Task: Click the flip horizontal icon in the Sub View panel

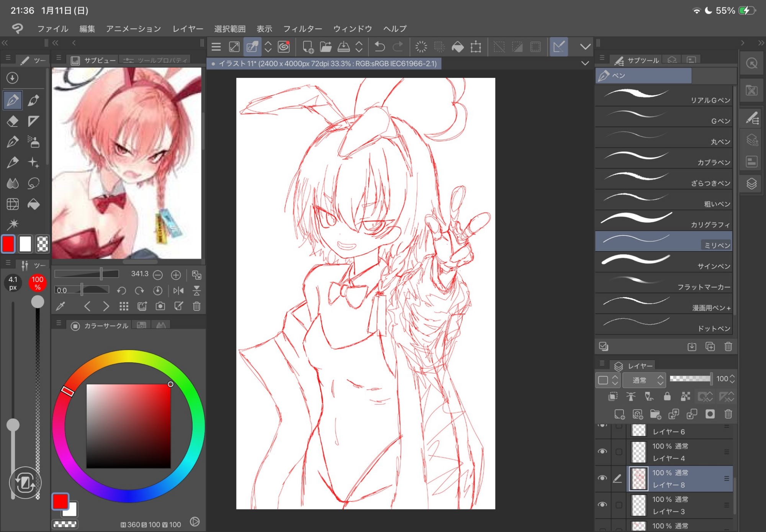Action: 178,291
